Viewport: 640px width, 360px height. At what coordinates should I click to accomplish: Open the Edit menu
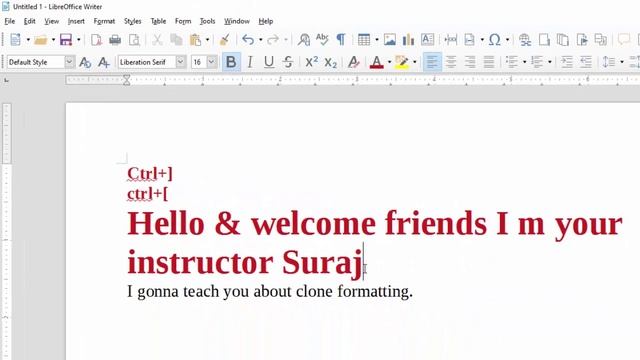click(x=29, y=21)
